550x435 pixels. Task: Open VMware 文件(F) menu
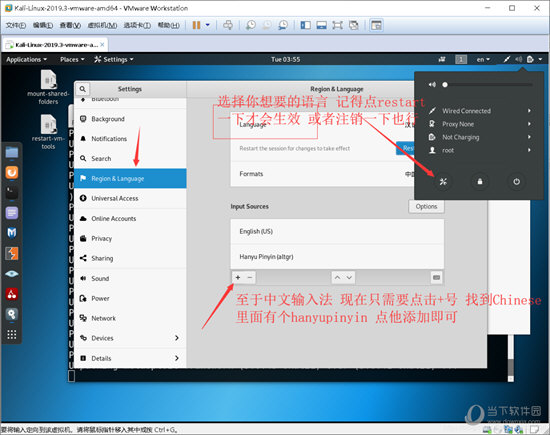pos(16,25)
